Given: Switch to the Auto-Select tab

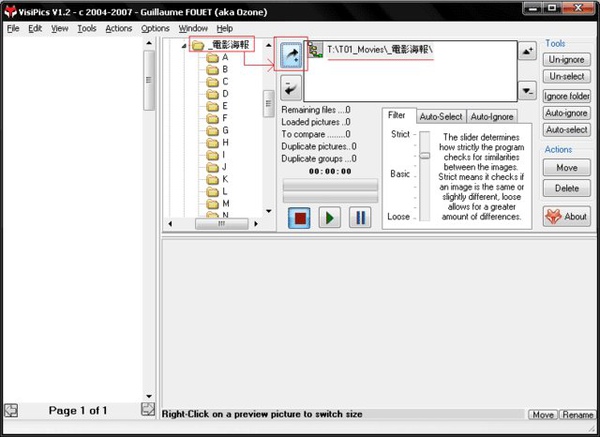Looking at the screenshot, I should [441, 117].
